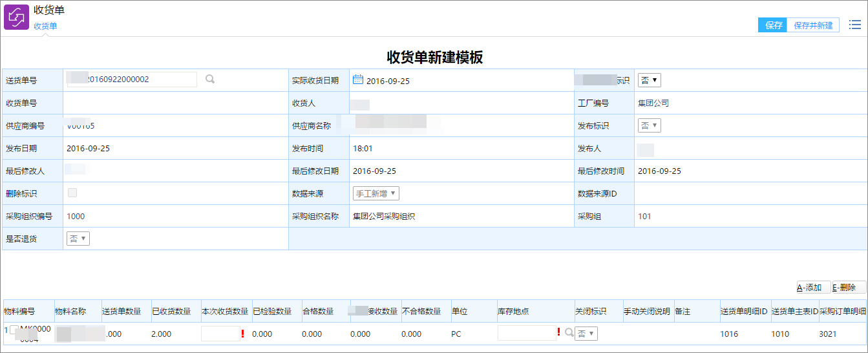Click the 不合格数量 column header
Viewport: 868px width, 353px height.
(421, 312)
